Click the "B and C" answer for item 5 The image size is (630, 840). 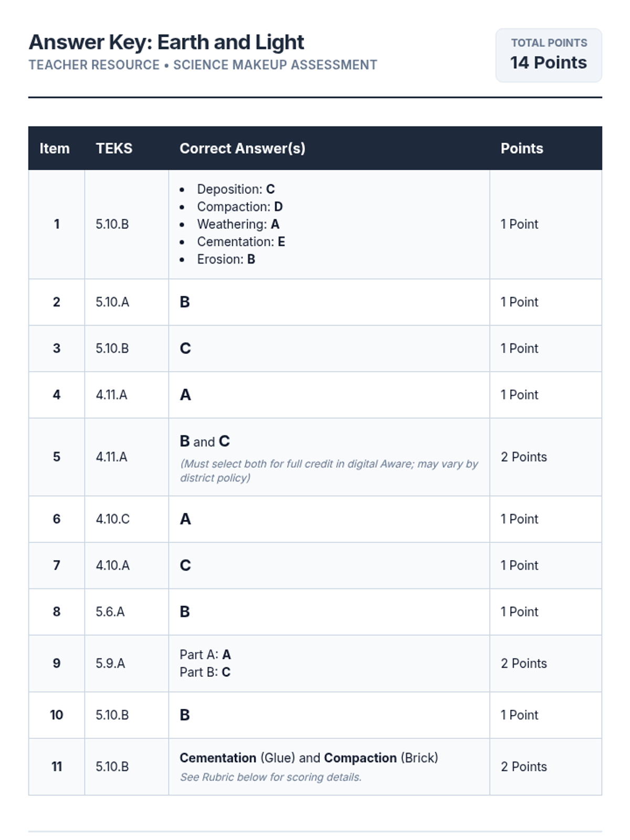(x=205, y=442)
